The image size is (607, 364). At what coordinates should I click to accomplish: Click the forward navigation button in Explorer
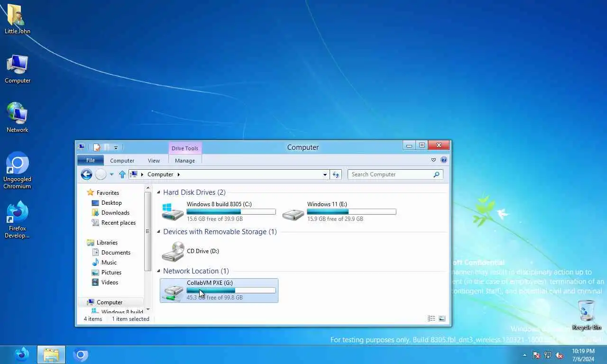(101, 174)
